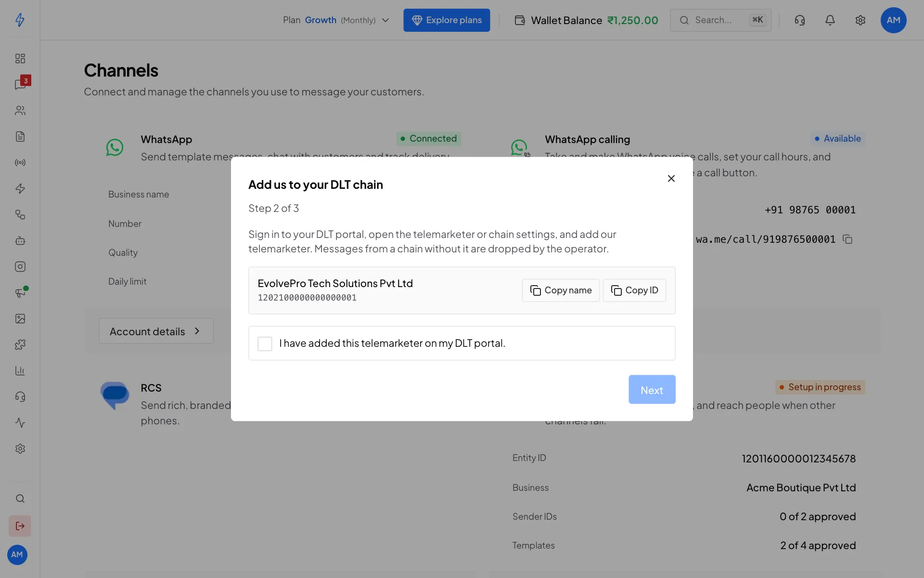Click the 'Available' status badge
The width and height of the screenshot is (924, 578).
(x=837, y=139)
